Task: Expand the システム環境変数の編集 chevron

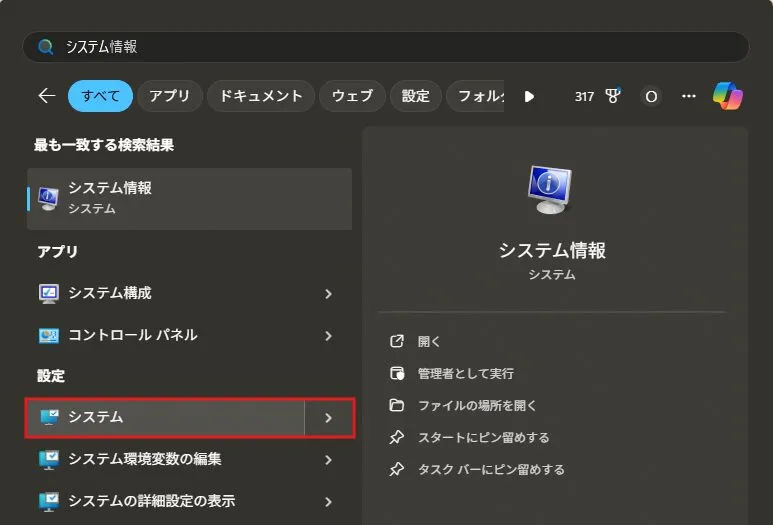Action: pyautogui.click(x=328, y=460)
